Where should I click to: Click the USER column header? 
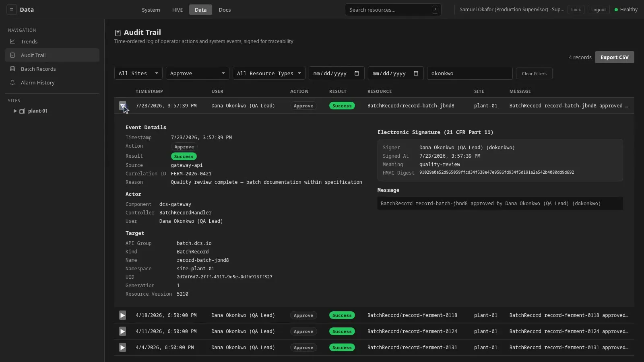(x=217, y=91)
